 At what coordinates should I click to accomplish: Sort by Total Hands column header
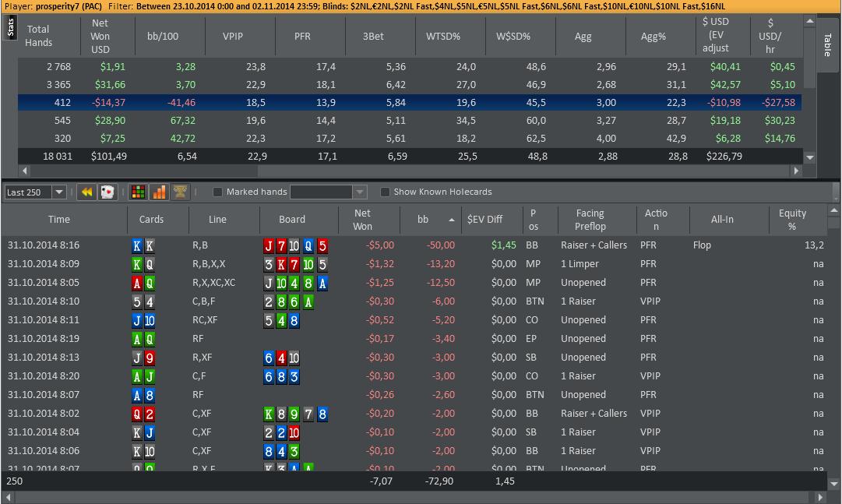coord(38,36)
